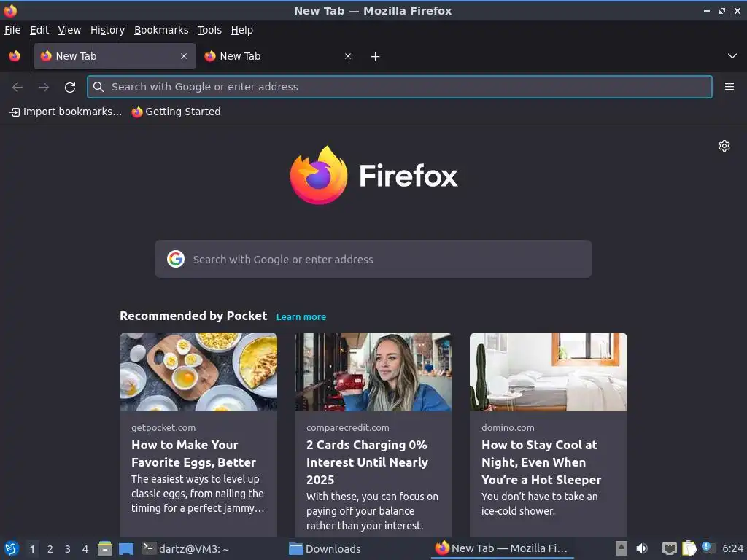Viewport: 747px width, 560px height.
Task: Open new tab personalize gear icon
Action: 724,146
